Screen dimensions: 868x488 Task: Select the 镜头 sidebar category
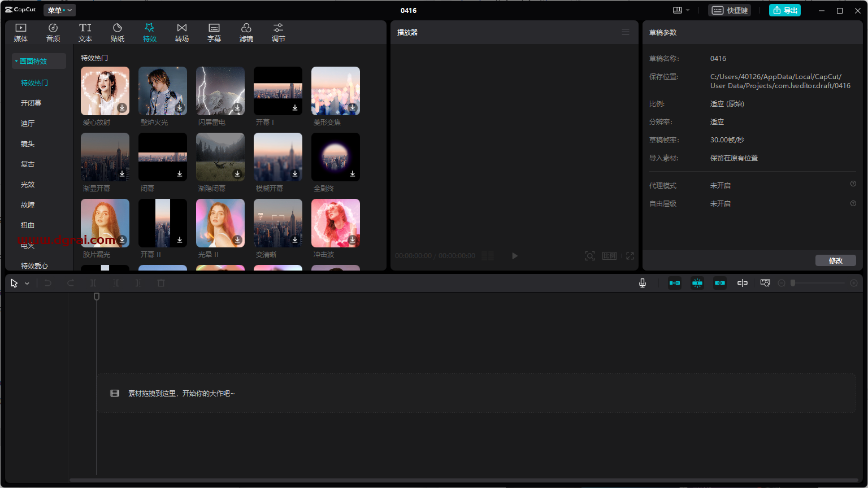pos(28,143)
